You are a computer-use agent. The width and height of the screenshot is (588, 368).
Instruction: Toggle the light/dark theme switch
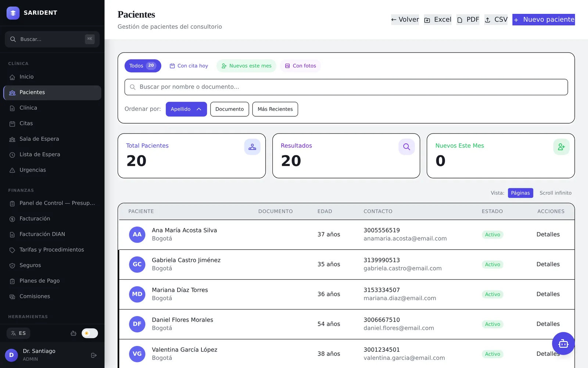tap(90, 333)
